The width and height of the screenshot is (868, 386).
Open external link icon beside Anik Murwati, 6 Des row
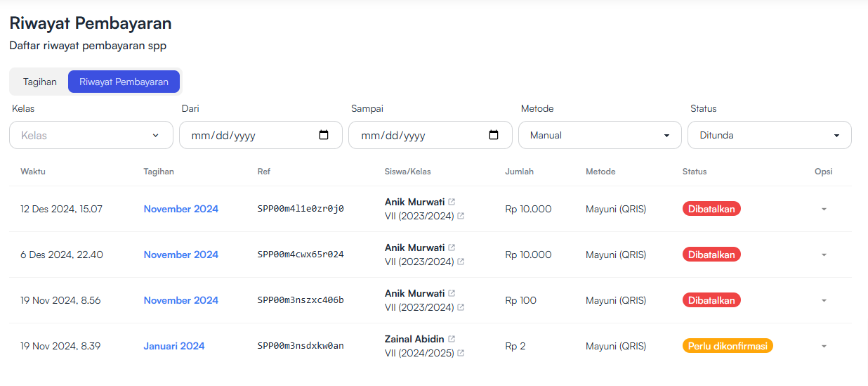point(452,247)
